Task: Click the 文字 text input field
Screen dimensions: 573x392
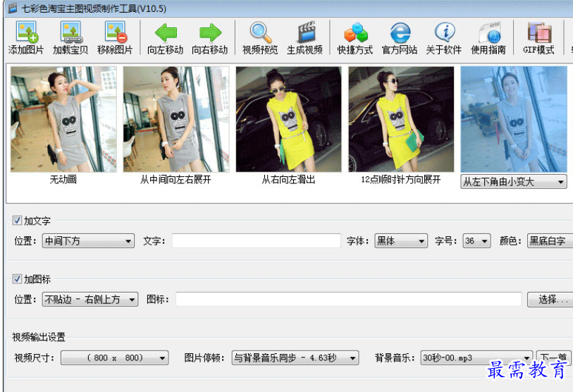Action: pos(257,241)
